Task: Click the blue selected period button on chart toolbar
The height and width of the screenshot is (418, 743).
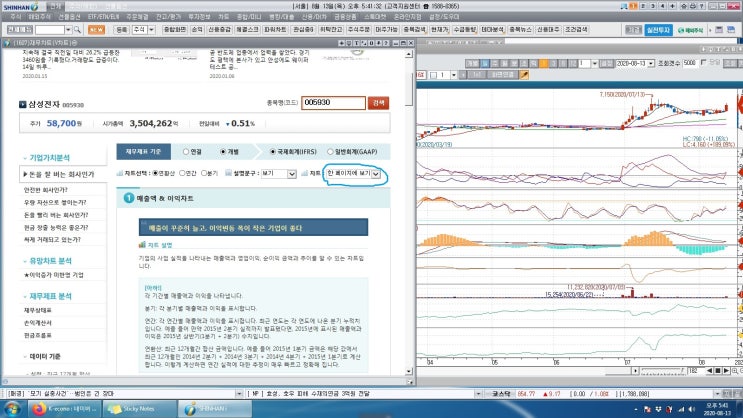Action: 485,63
